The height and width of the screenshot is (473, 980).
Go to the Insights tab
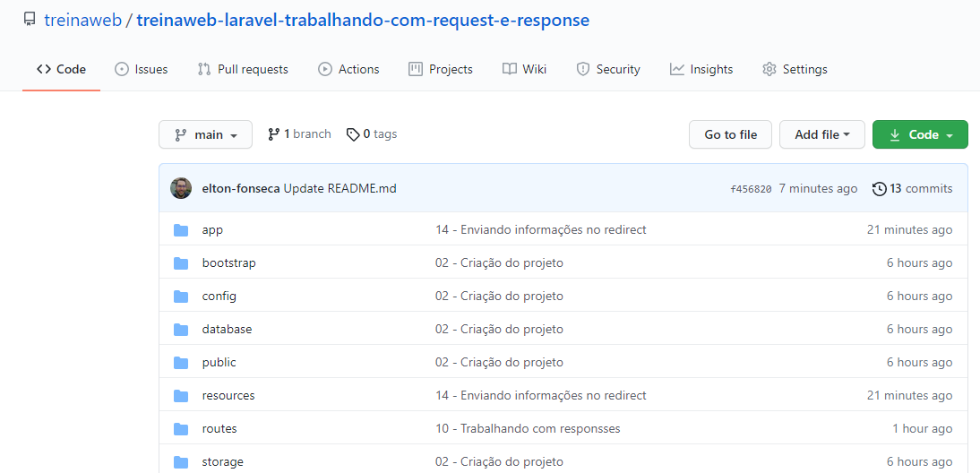coord(701,69)
